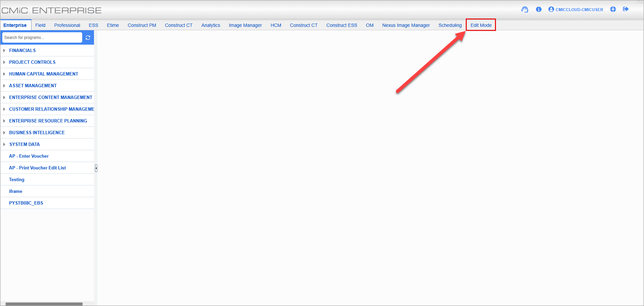Image resolution: width=644 pixels, height=306 pixels.
Task: Expand the Financials menu
Action: pos(4,50)
